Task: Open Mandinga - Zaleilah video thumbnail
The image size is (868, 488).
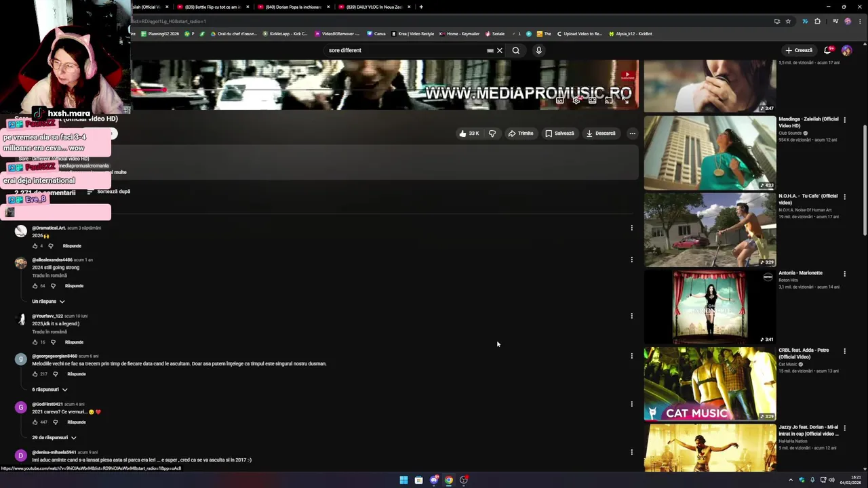Action: pyautogui.click(x=710, y=152)
